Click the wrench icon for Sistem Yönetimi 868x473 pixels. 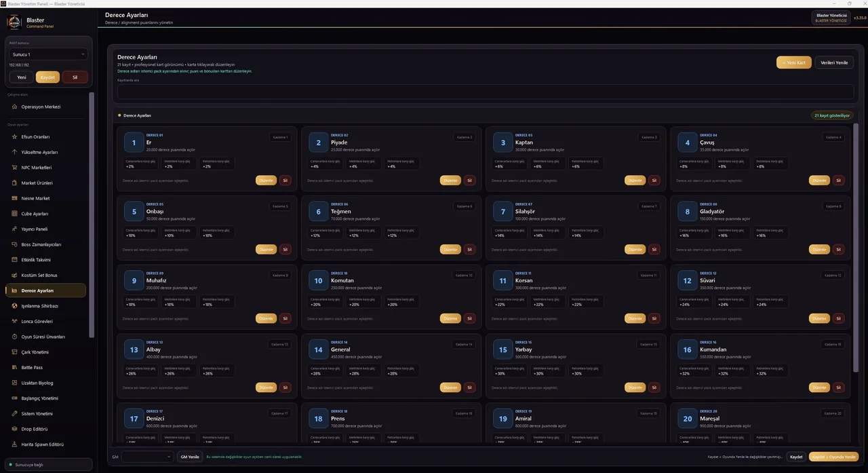[x=14, y=413]
